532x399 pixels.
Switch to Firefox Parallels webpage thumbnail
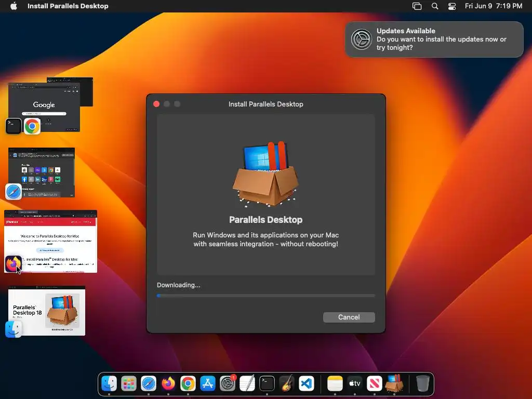coord(50,241)
